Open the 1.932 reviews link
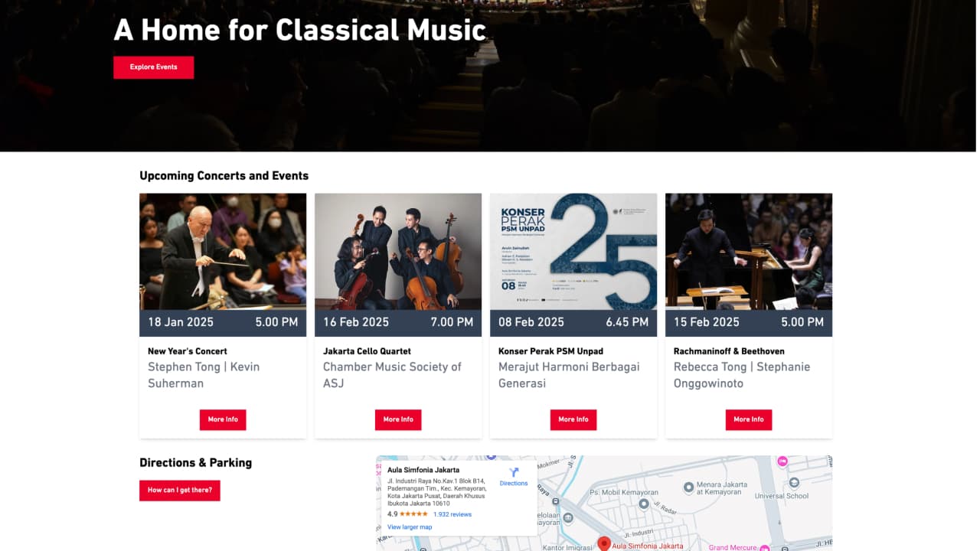This screenshot has height=551, width=980. (x=452, y=514)
